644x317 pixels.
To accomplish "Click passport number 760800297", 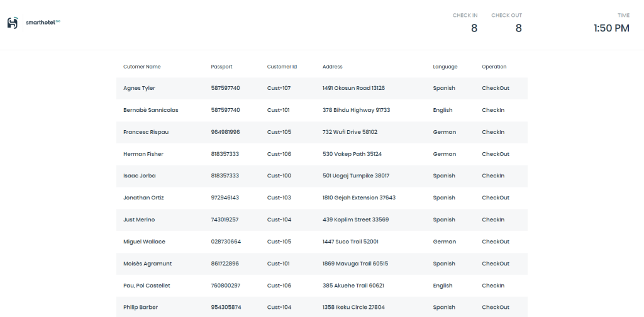I will coord(225,286).
